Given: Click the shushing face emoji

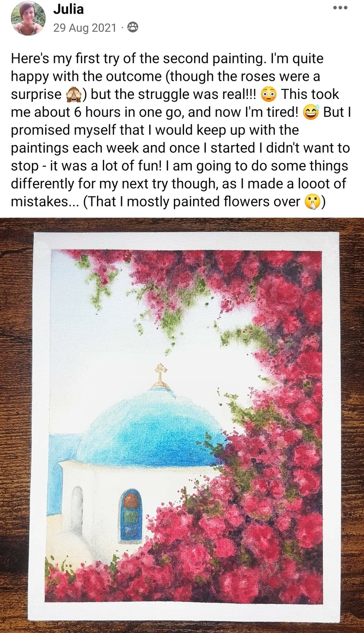Looking at the screenshot, I should tap(313, 202).
